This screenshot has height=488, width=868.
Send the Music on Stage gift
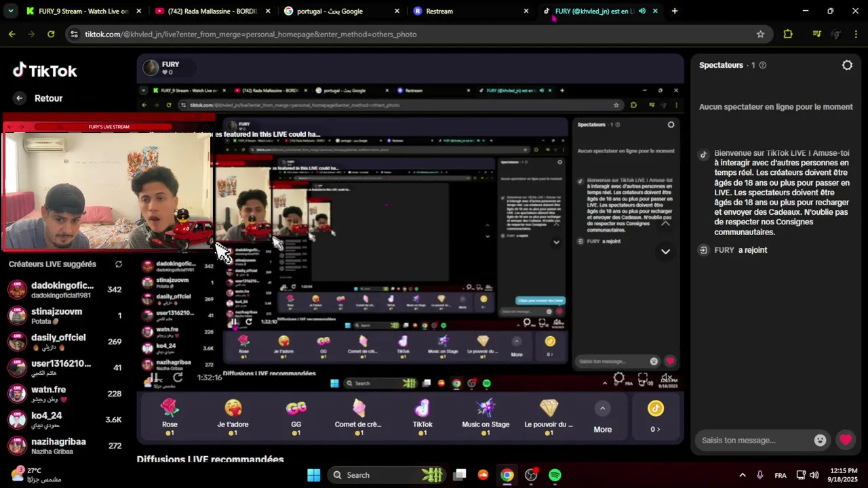[x=486, y=417]
